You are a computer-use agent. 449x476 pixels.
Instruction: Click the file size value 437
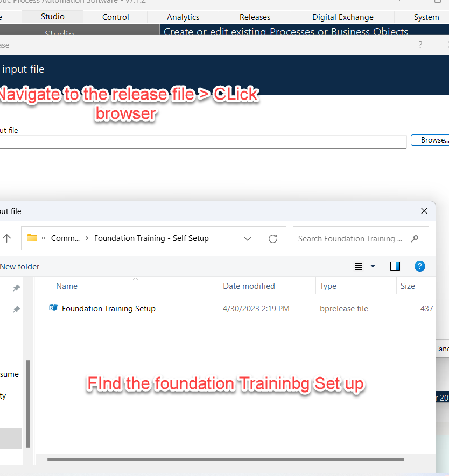point(426,309)
